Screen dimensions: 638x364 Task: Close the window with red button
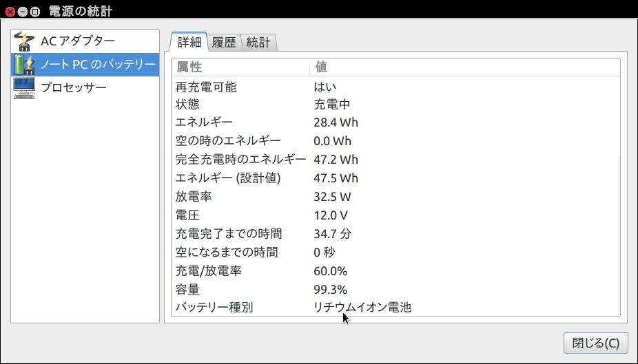click(10, 12)
